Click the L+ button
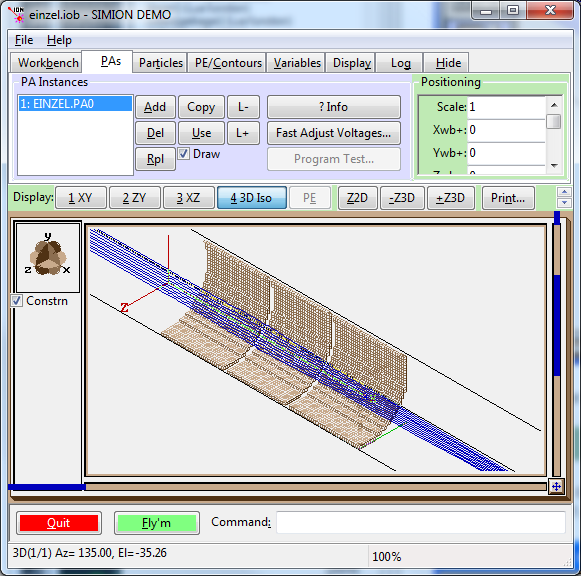 point(243,133)
